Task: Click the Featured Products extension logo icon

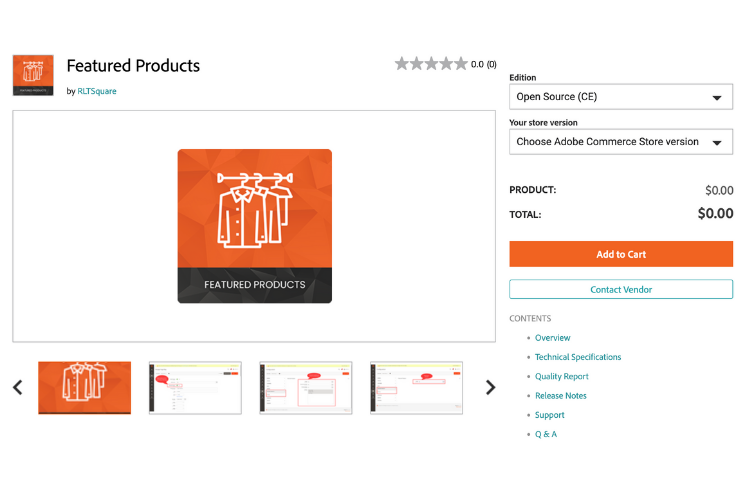Action: point(33,75)
